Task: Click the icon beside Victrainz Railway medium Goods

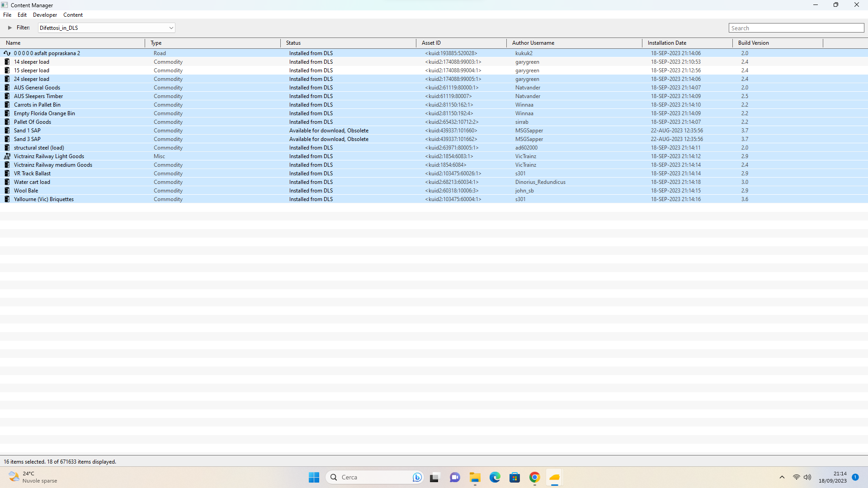Action: point(7,165)
